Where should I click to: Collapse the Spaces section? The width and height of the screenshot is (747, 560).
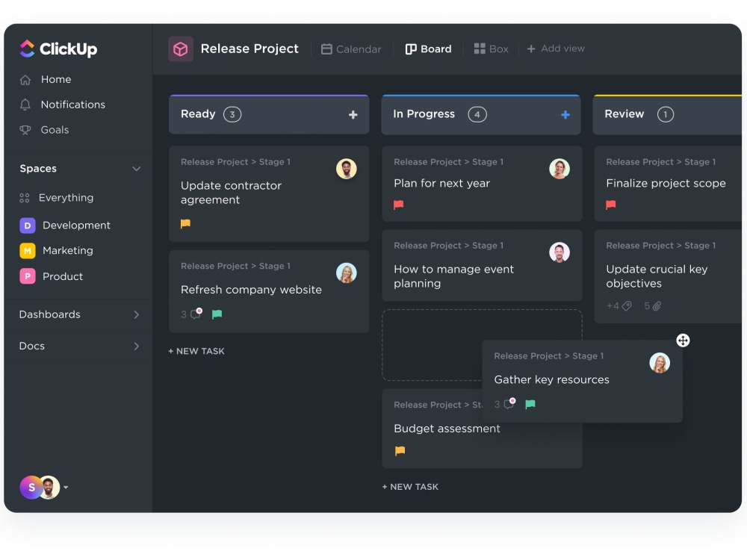(136, 169)
